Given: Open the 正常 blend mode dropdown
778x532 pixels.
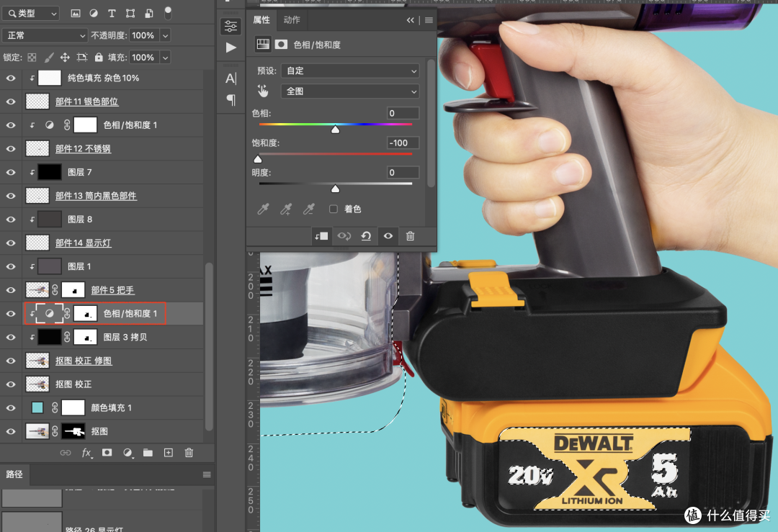Looking at the screenshot, I should pyautogui.click(x=45, y=36).
